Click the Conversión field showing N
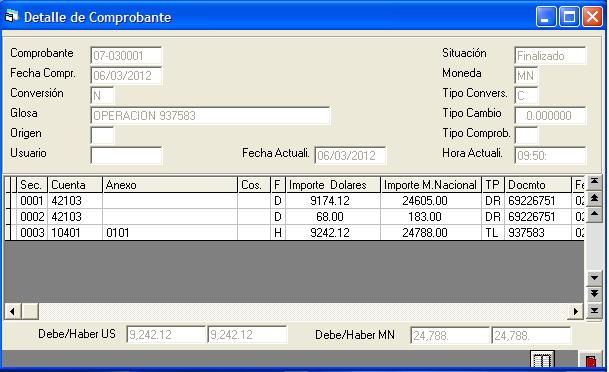The width and height of the screenshot is (609, 372). pyautogui.click(x=102, y=96)
